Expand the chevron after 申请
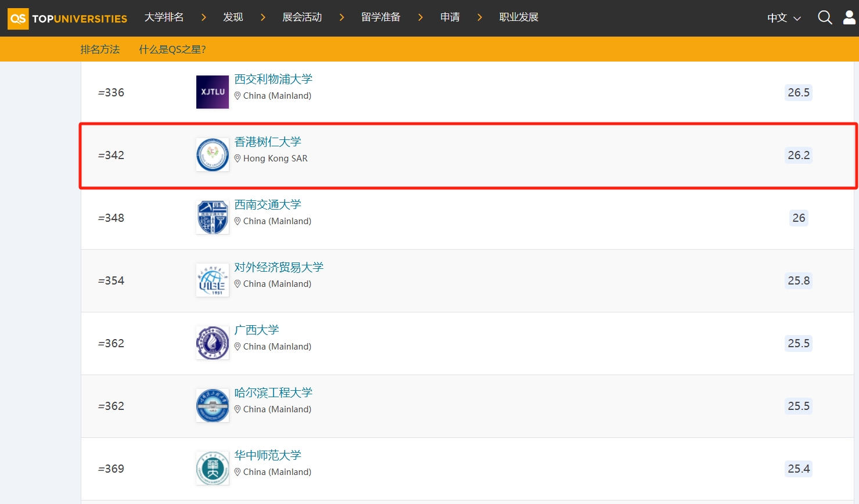This screenshot has width=859, height=504. coord(479,17)
